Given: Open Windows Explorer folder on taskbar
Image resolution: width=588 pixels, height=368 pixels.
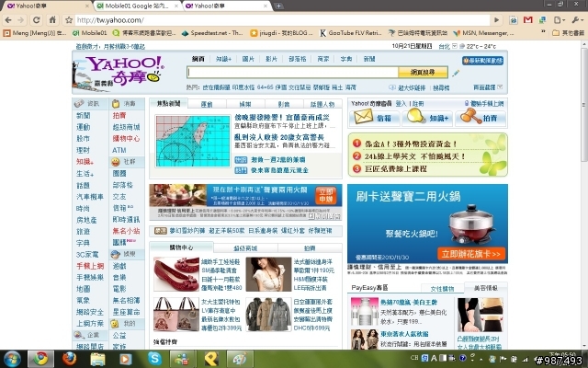Looking at the screenshot, I should point(97,359).
